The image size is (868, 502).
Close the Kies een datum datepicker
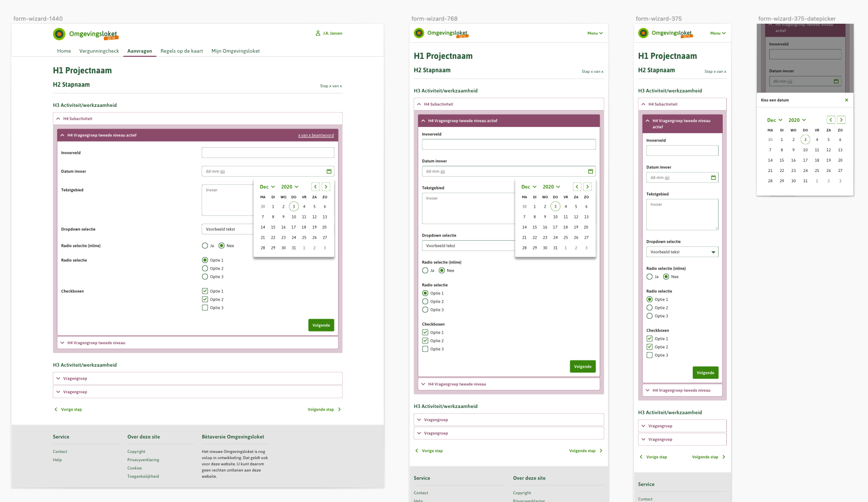click(846, 100)
